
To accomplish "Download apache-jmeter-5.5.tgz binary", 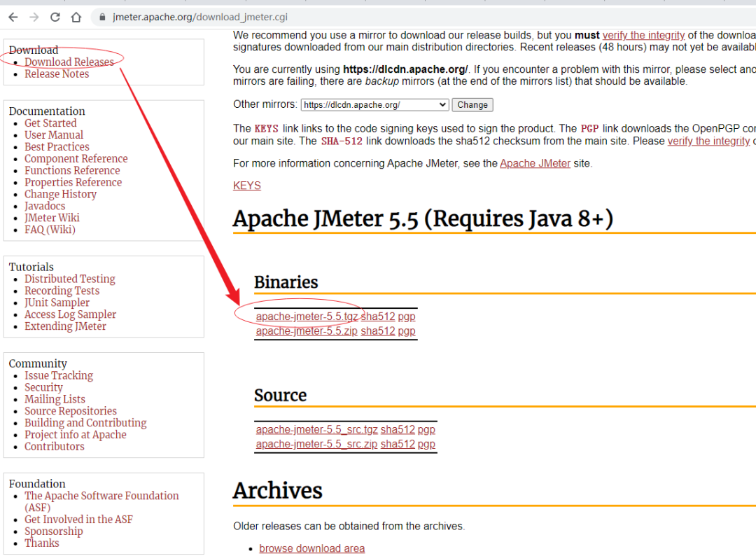I will (x=307, y=316).
